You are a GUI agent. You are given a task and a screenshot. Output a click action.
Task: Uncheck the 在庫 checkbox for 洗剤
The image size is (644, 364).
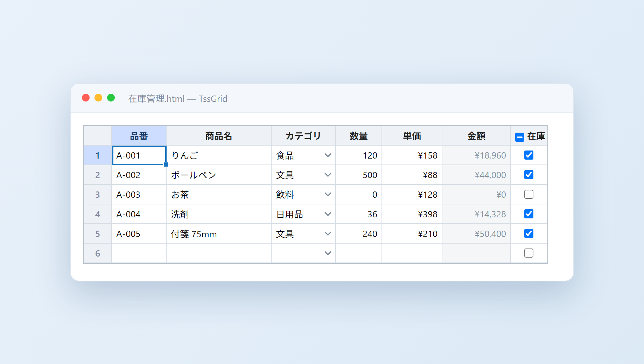(x=529, y=214)
